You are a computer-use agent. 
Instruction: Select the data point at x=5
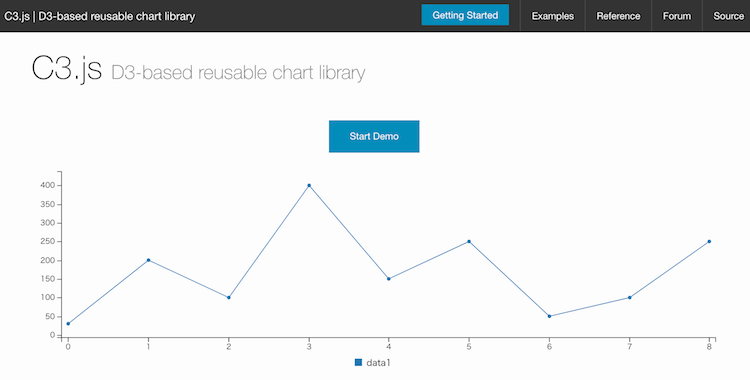point(469,242)
